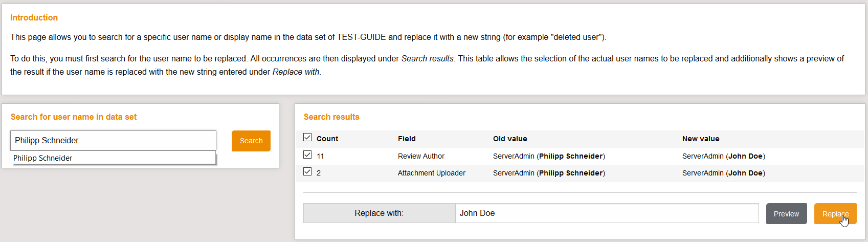Toggle the select-all checkbox beside Count

coord(307,137)
